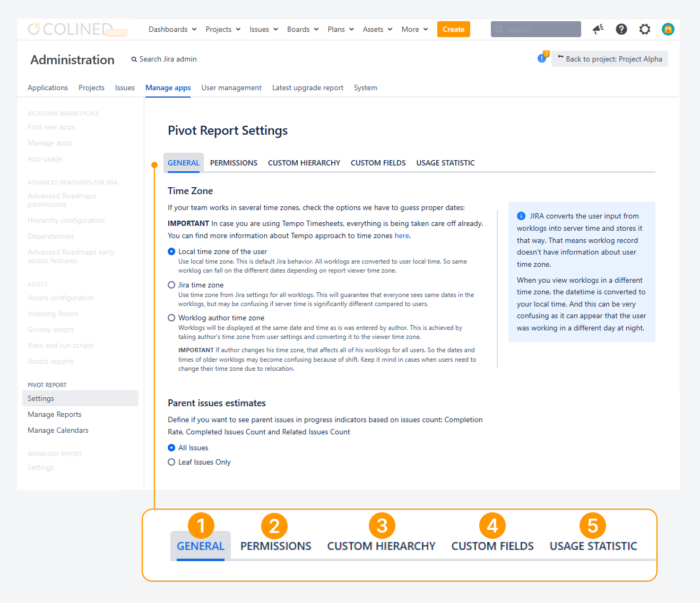Expand the Projects dropdown in the header

point(223,29)
